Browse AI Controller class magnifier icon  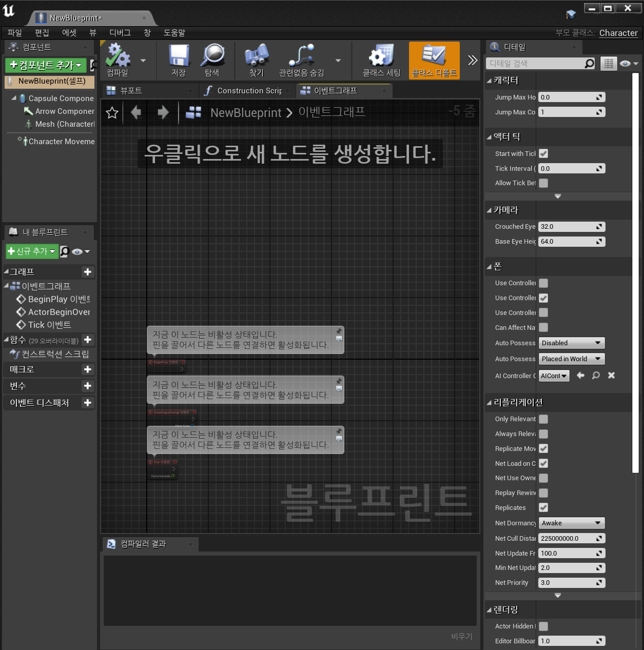(x=596, y=376)
